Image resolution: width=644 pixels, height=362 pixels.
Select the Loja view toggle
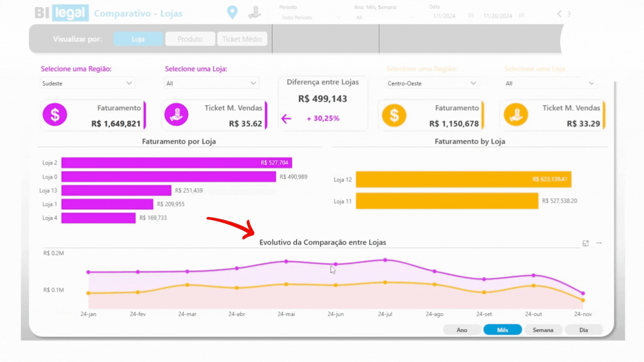click(138, 39)
